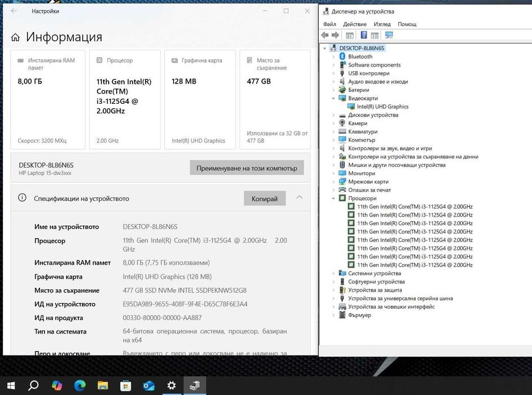Click the Software components icon
532x395 pixels.
(x=342, y=65)
